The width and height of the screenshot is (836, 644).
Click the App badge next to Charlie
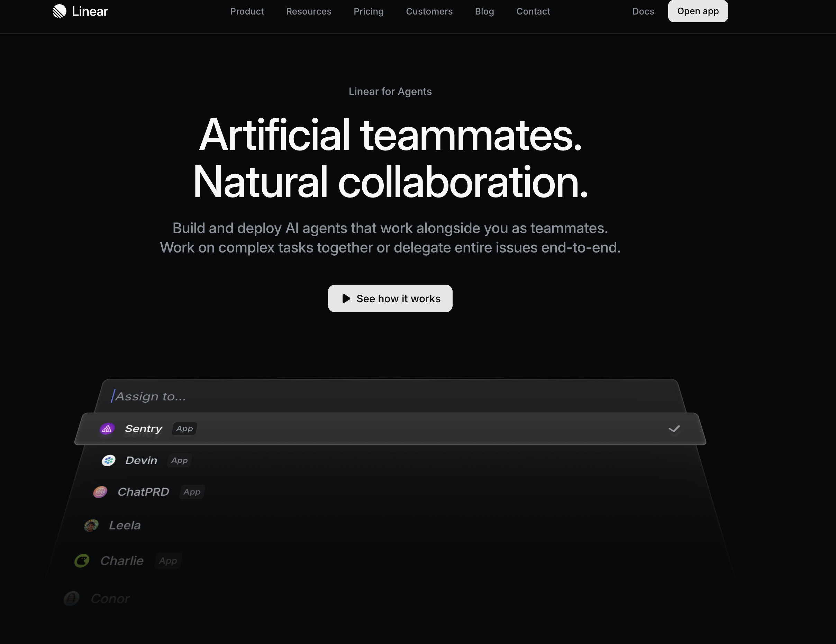pos(168,561)
